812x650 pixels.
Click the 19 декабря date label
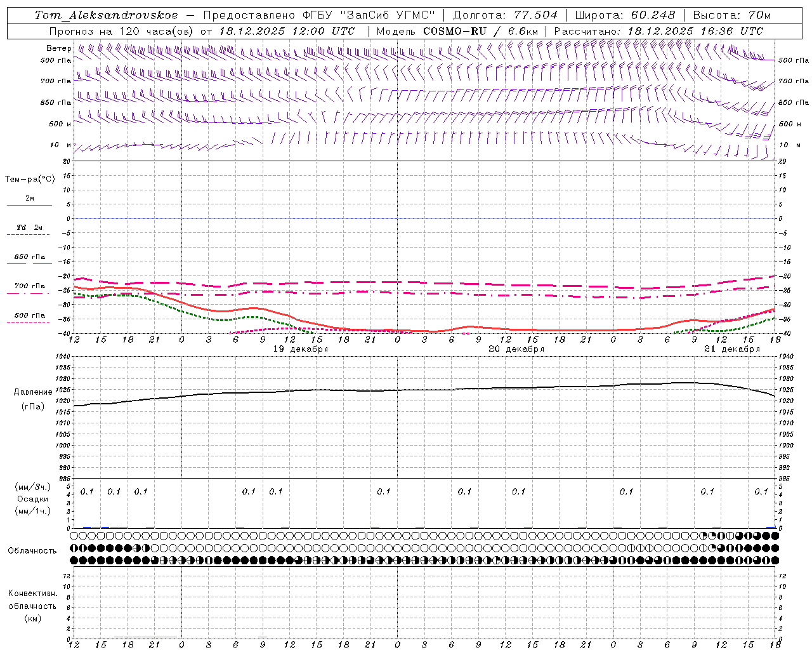click(x=301, y=349)
